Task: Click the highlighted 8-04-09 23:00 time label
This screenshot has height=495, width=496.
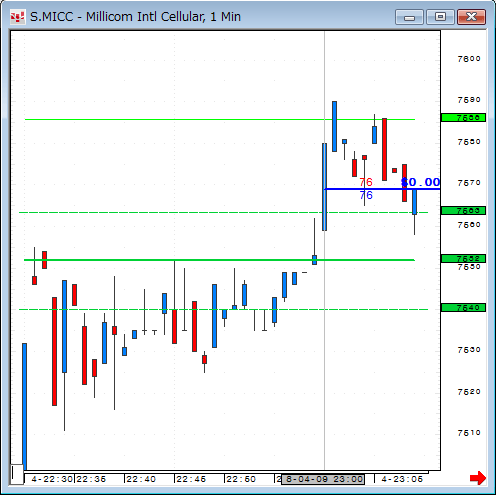Action: [323, 479]
